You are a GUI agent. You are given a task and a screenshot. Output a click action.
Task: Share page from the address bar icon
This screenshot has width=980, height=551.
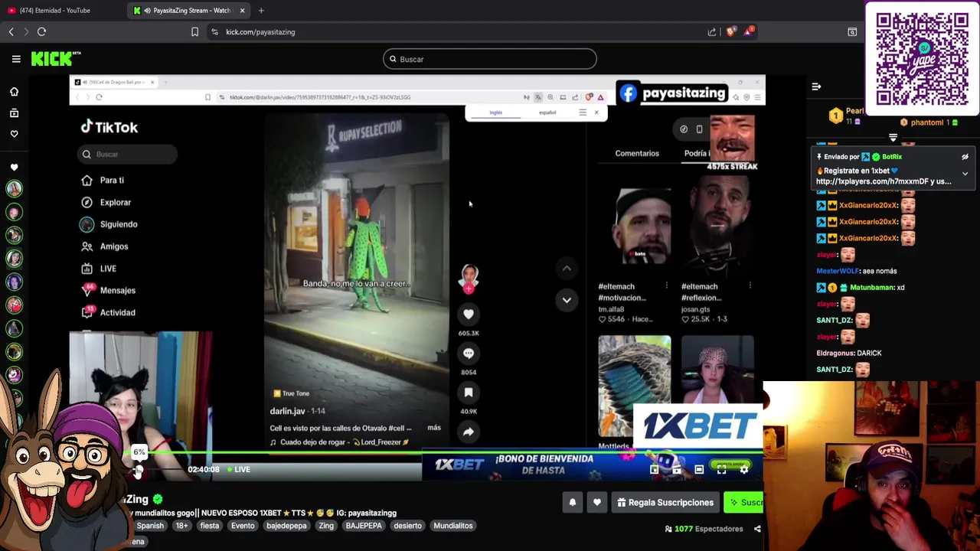click(712, 31)
